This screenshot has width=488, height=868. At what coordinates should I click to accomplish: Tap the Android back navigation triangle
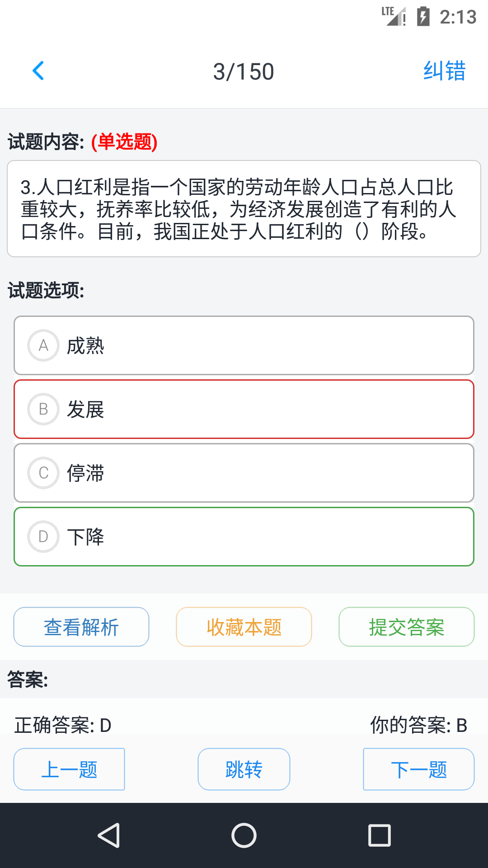(109, 835)
